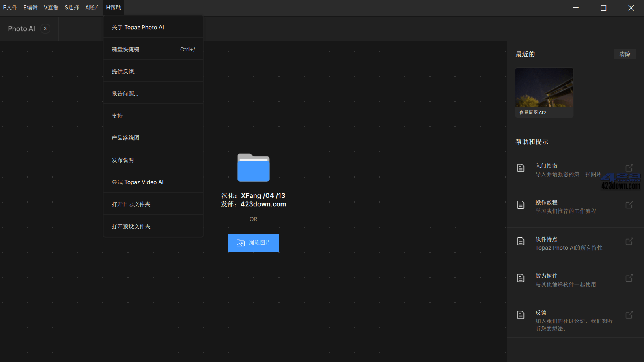644x362 pixels.
Task: Click the 浏览图片 browse button
Action: click(x=254, y=243)
